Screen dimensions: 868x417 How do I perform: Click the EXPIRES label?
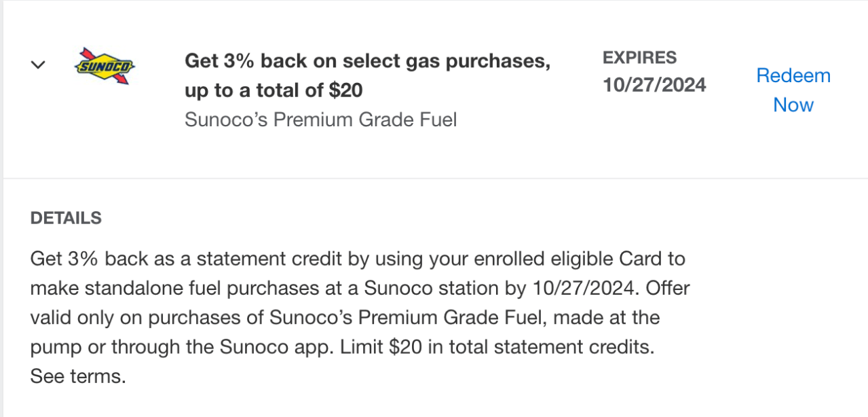click(639, 57)
